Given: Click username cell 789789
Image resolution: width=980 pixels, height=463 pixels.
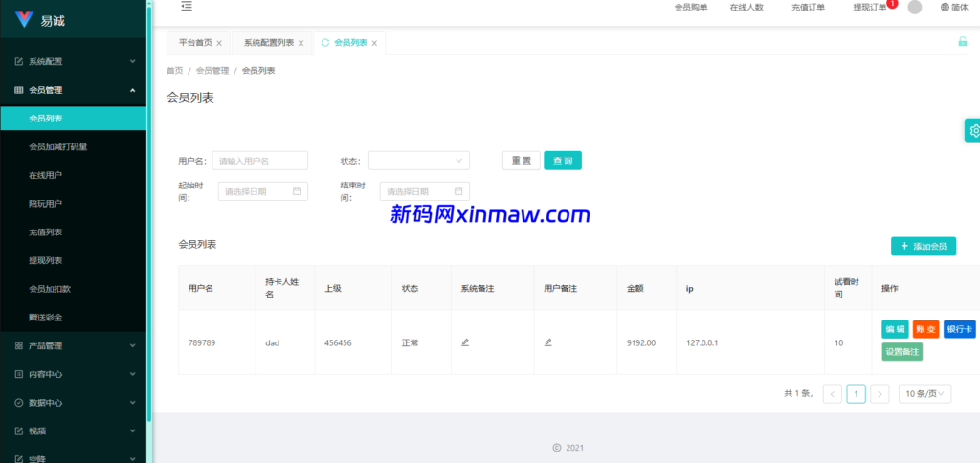Looking at the screenshot, I should (202, 342).
